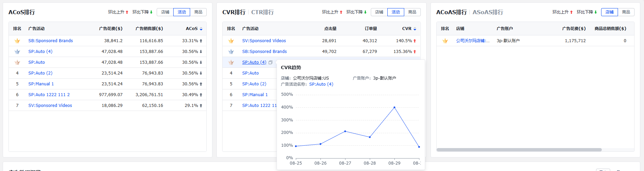Select 店铺 toggle in ACoAS ranking panel

[610, 12]
